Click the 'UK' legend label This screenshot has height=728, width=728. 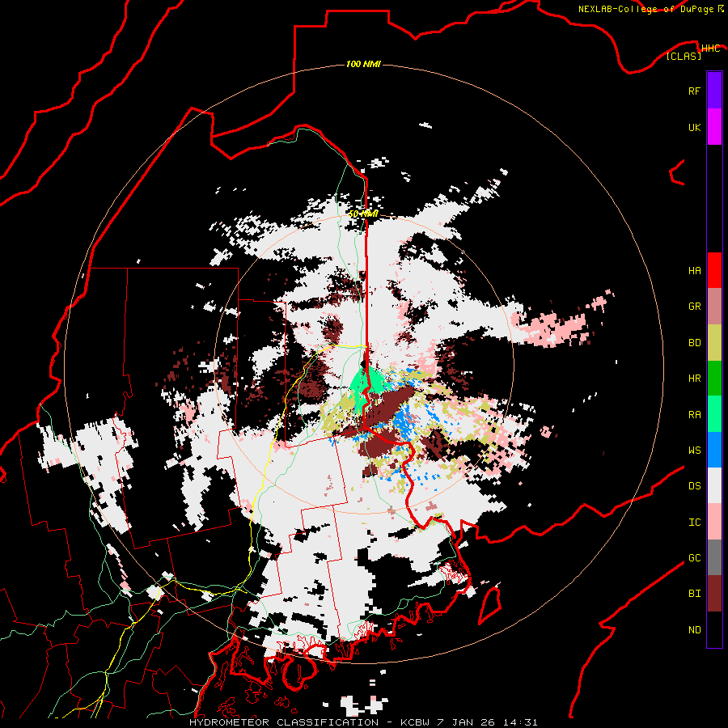coord(694,127)
